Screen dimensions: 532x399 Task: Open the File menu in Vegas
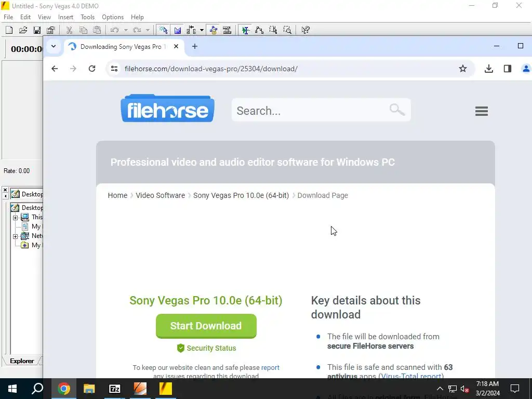point(8,17)
